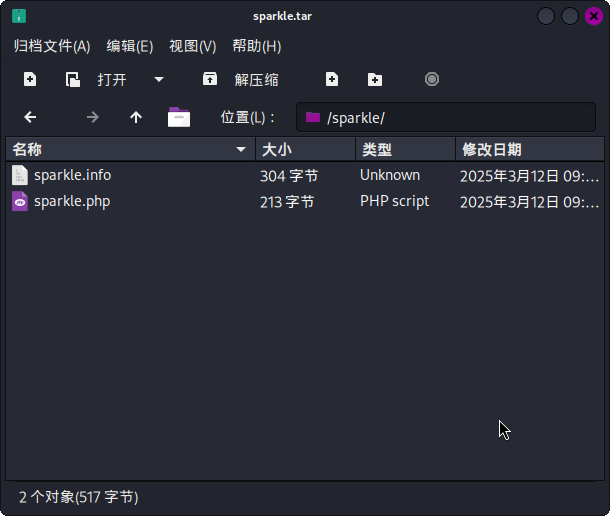Click the open archive icon
This screenshot has height=516, width=610.
pos(72,79)
